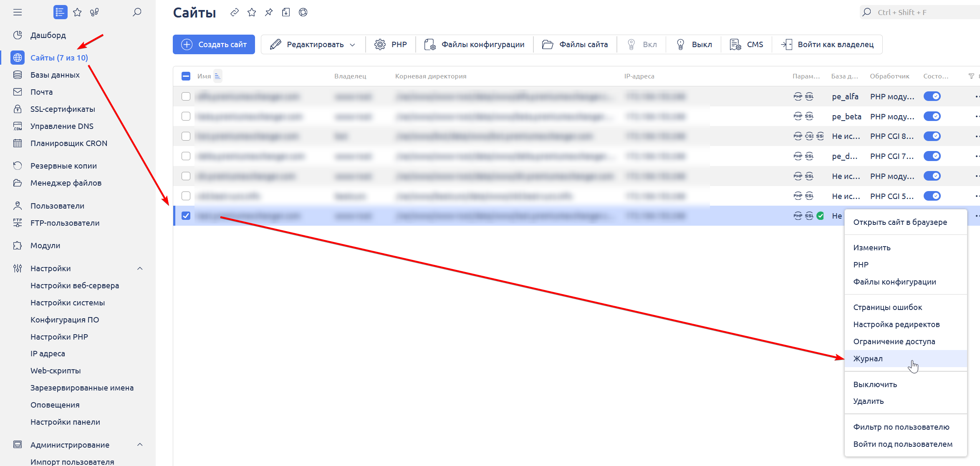Click the pin icon beside Сайты title
Image resolution: width=980 pixels, height=466 pixels.
pos(269,13)
